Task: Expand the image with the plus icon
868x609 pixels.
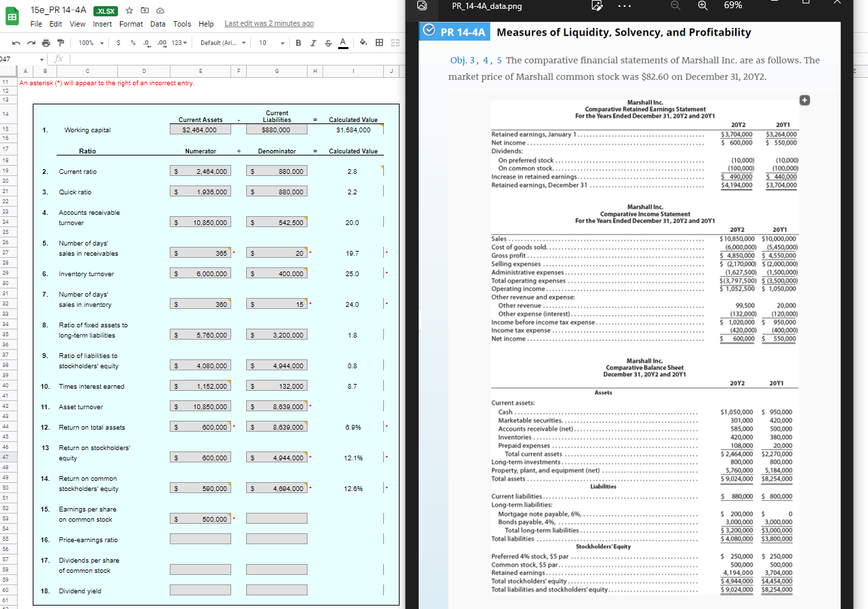Action: 804,101
